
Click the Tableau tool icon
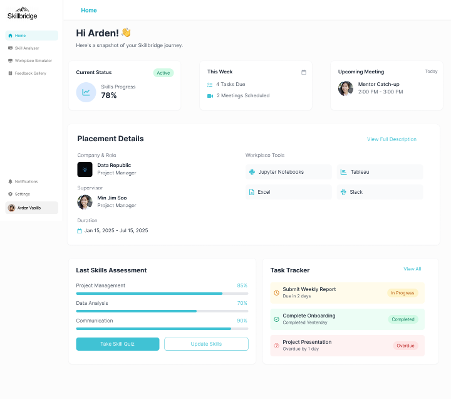[x=343, y=172]
